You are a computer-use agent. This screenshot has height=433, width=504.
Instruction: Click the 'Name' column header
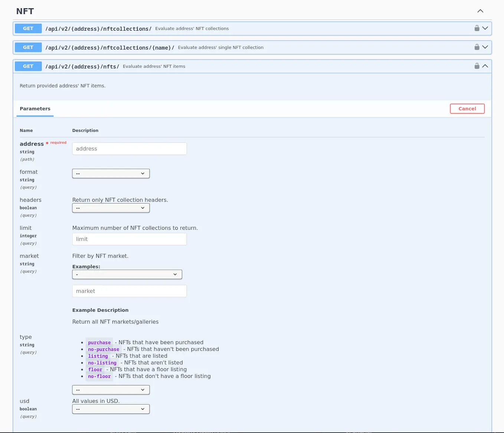(x=26, y=131)
